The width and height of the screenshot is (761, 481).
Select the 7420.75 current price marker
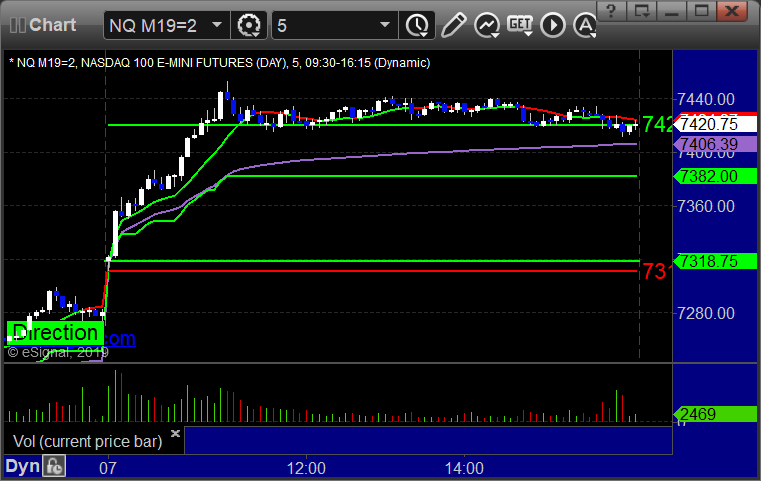click(714, 124)
